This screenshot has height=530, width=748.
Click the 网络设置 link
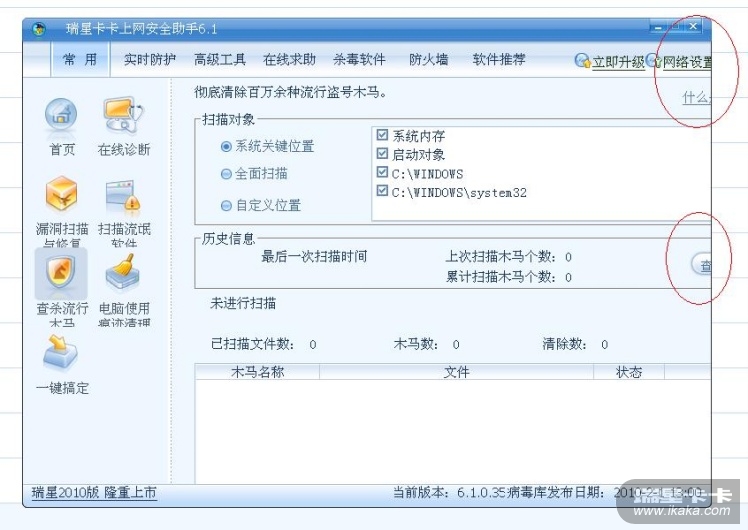coord(687,62)
